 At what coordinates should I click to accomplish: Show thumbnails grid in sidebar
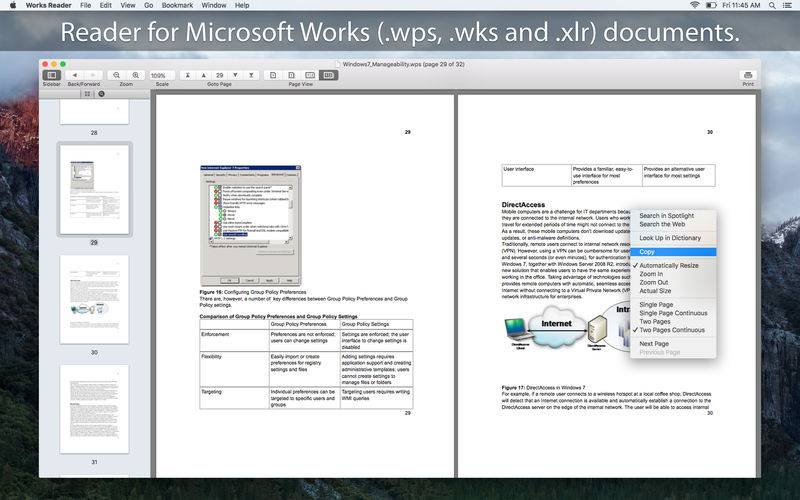point(87,94)
